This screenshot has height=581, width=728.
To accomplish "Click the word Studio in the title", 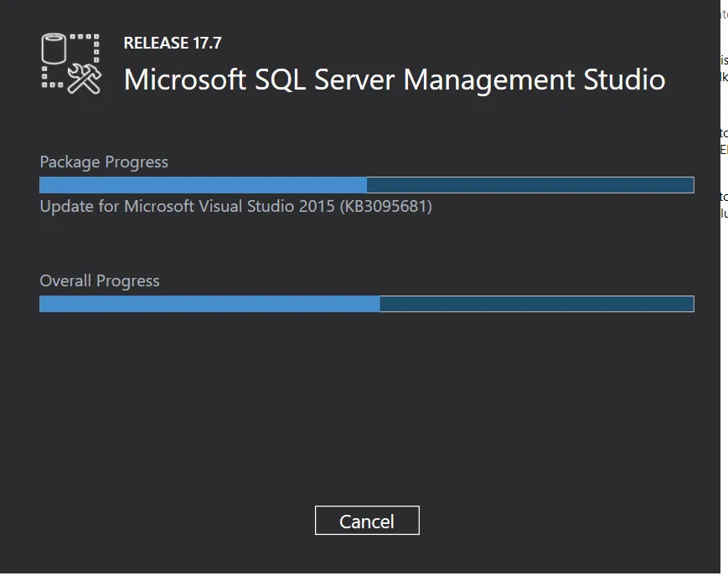I will [624, 80].
